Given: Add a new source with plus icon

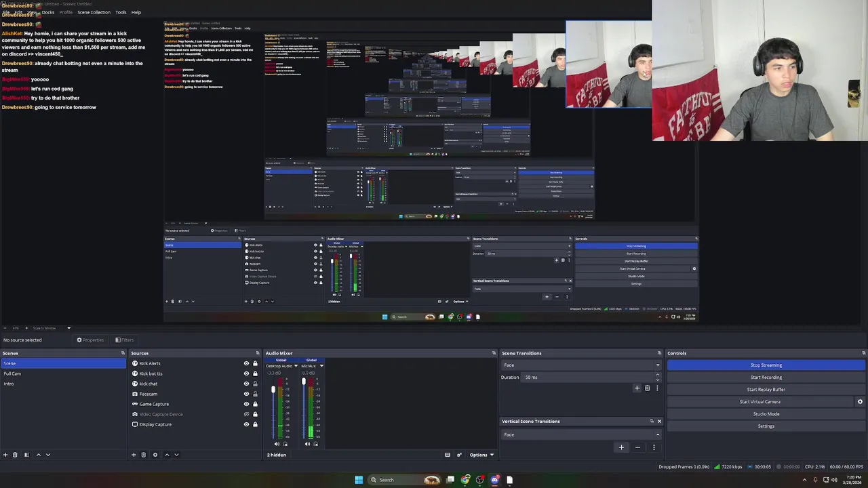Looking at the screenshot, I should pos(134,455).
